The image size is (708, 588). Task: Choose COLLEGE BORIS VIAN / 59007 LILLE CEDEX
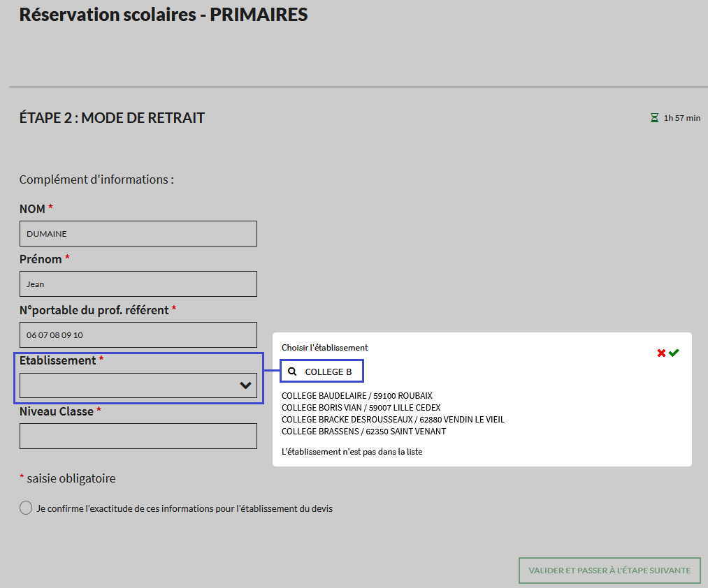(361, 408)
